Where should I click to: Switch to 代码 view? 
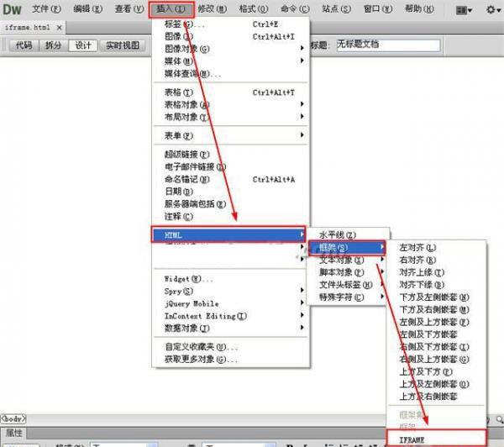coord(24,45)
